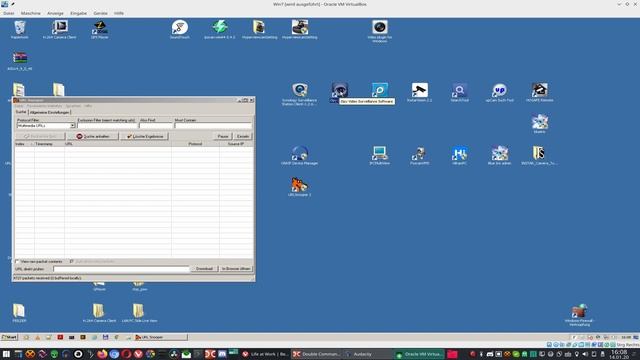This screenshot has width=640, height=360.
Task: Click the Firefox icon in host taskbar
Action: (x=102, y=354)
